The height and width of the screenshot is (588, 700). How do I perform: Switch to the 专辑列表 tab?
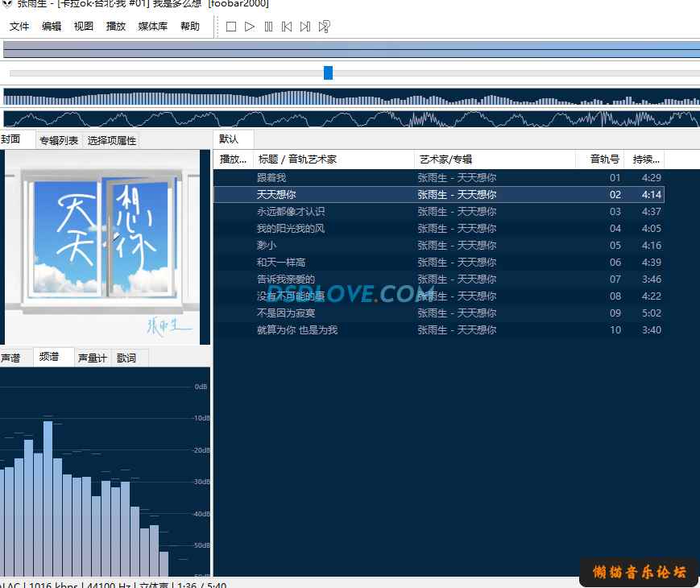tap(59, 141)
